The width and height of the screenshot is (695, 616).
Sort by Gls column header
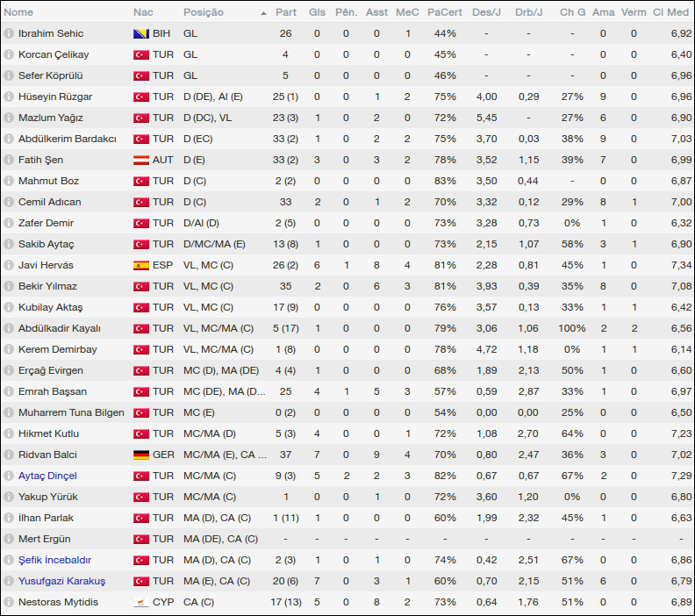[x=317, y=12]
